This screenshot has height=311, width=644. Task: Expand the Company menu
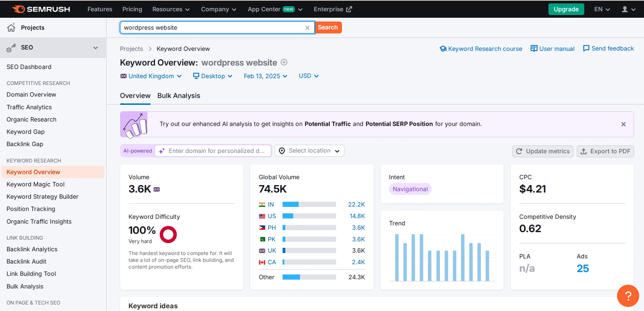point(219,9)
